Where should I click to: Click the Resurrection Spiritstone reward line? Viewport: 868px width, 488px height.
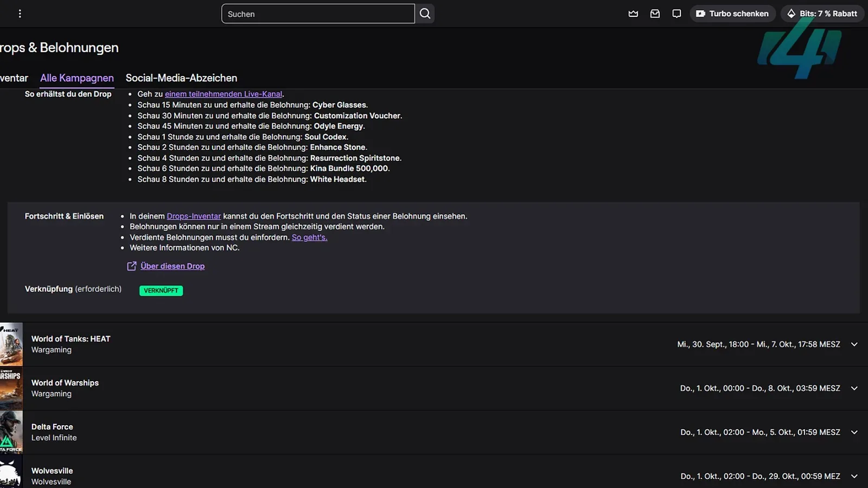(269, 158)
